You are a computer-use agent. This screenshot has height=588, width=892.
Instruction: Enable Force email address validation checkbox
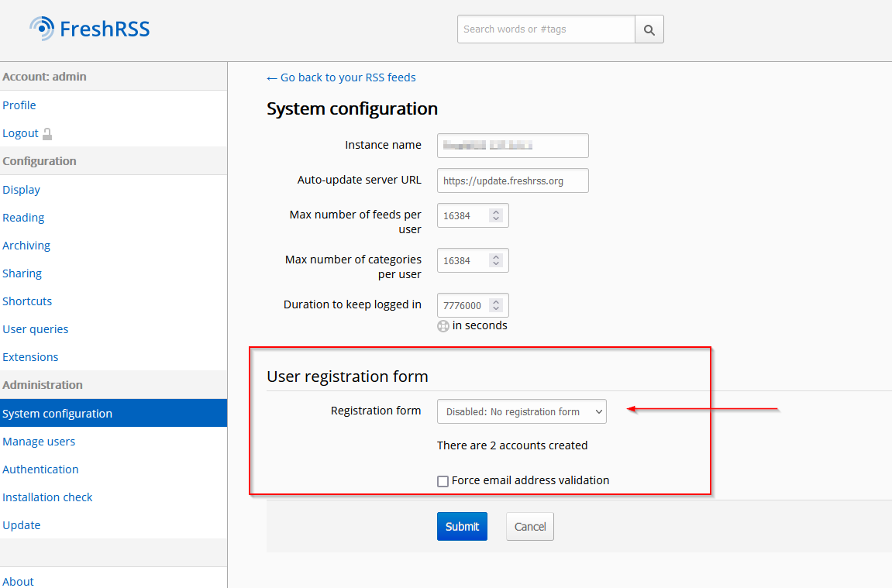443,481
